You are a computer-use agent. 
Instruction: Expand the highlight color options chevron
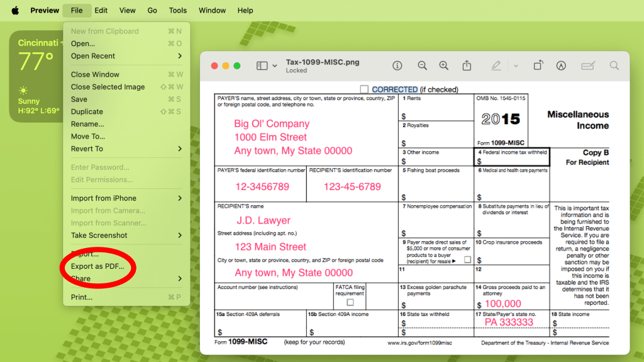[x=516, y=65]
